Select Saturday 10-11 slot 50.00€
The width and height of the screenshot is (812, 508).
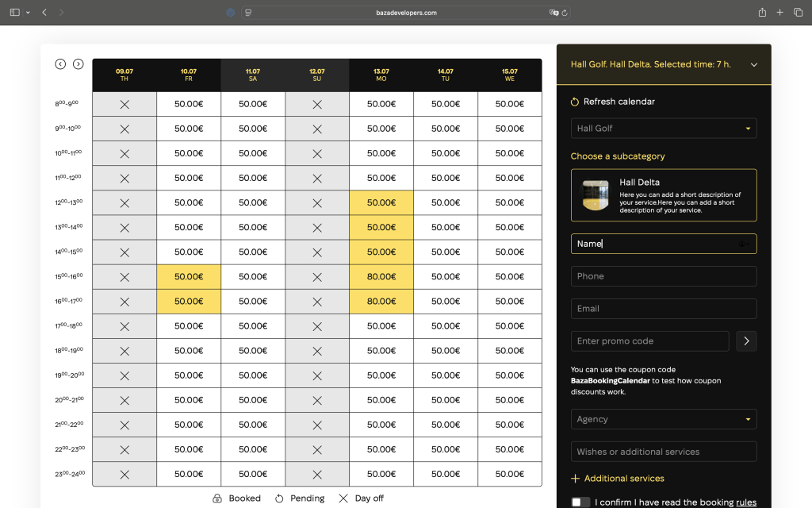(253, 153)
